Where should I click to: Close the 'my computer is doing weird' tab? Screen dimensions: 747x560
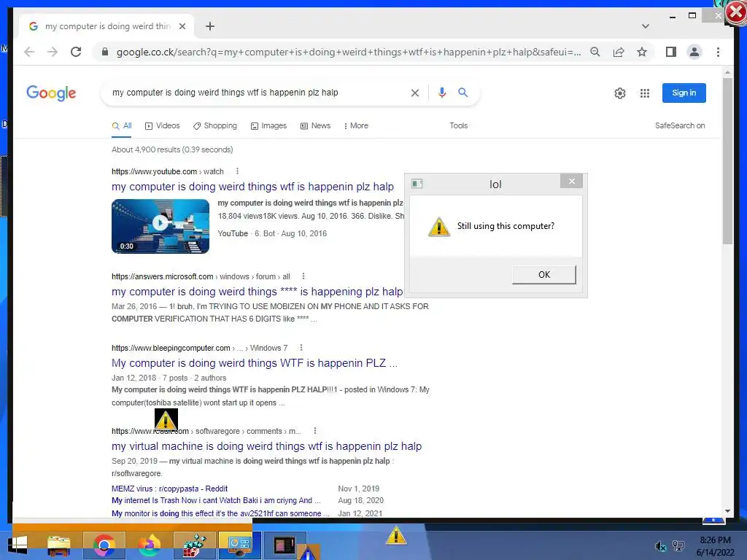182,26
